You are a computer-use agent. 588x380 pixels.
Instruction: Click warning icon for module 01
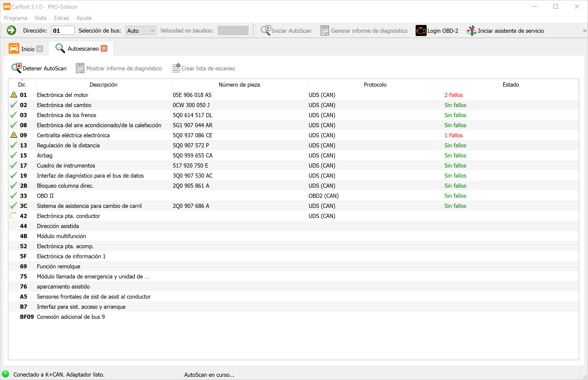(x=14, y=95)
